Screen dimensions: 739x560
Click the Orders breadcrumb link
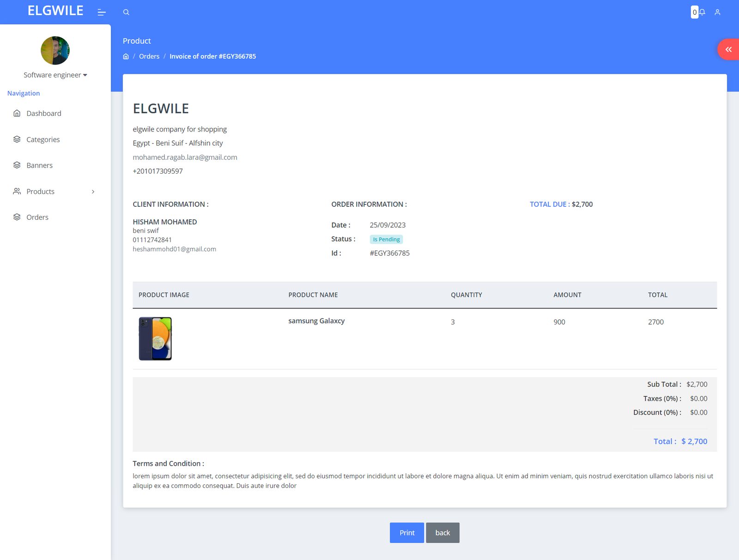[149, 56]
